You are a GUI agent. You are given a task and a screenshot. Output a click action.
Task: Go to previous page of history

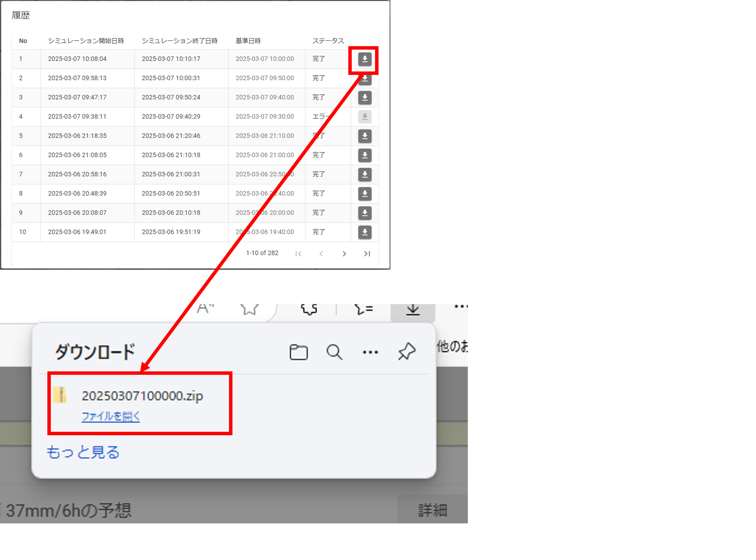(321, 253)
